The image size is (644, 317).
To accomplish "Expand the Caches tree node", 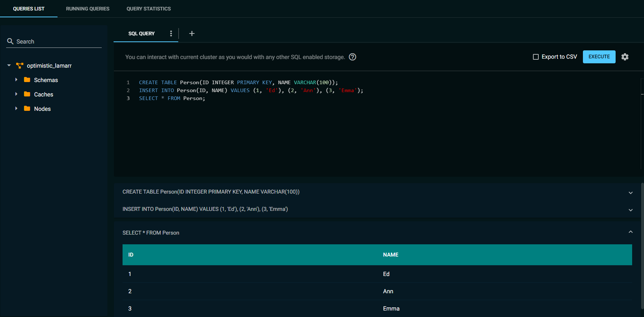I will tap(16, 94).
